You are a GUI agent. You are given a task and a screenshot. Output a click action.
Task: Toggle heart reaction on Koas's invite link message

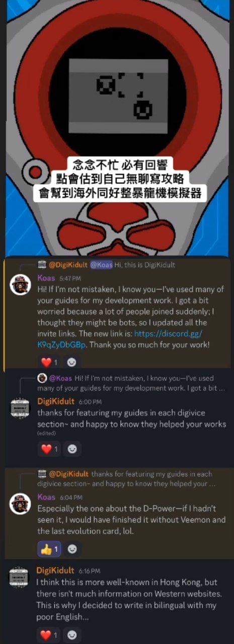(x=49, y=362)
